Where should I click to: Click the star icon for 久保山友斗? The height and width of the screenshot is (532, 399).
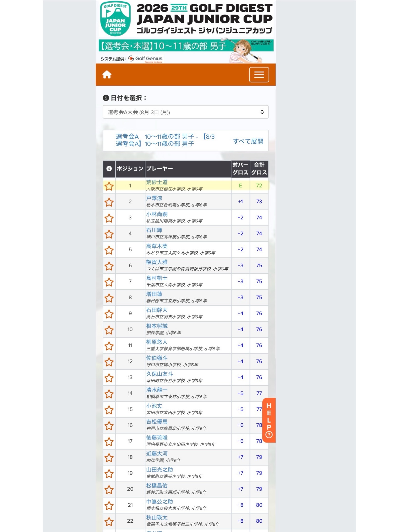pyautogui.click(x=109, y=378)
